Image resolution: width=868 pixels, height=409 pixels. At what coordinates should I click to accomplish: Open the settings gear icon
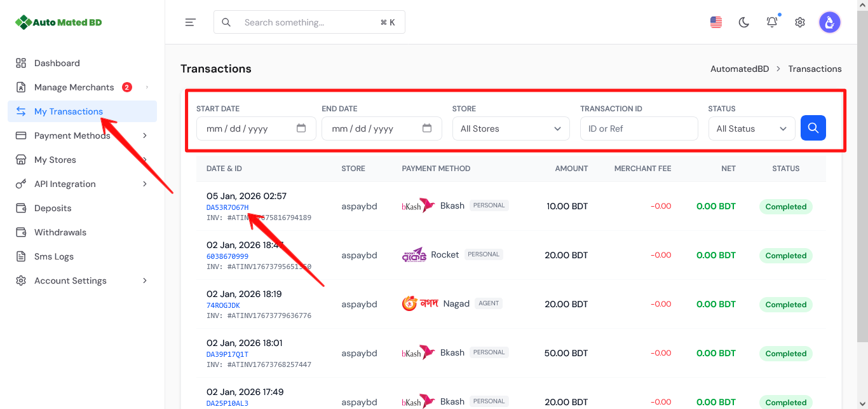pyautogui.click(x=799, y=21)
